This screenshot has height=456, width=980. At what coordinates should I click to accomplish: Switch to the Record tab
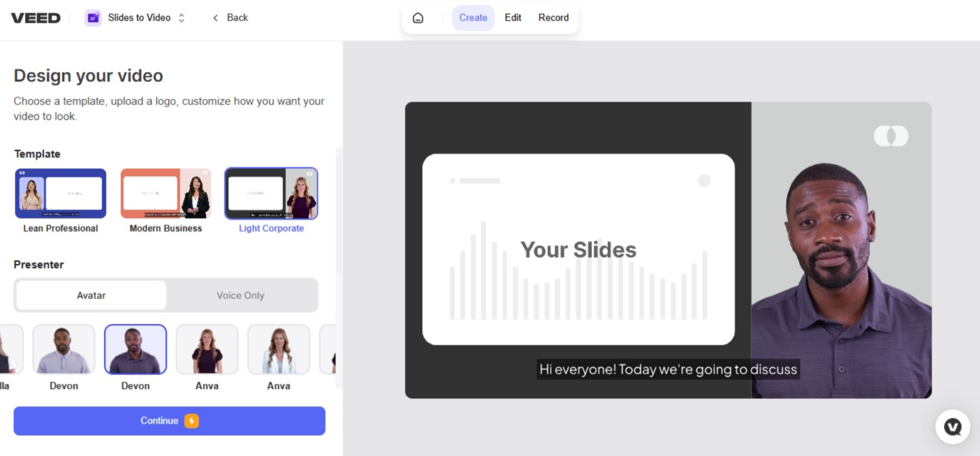[x=553, y=18]
